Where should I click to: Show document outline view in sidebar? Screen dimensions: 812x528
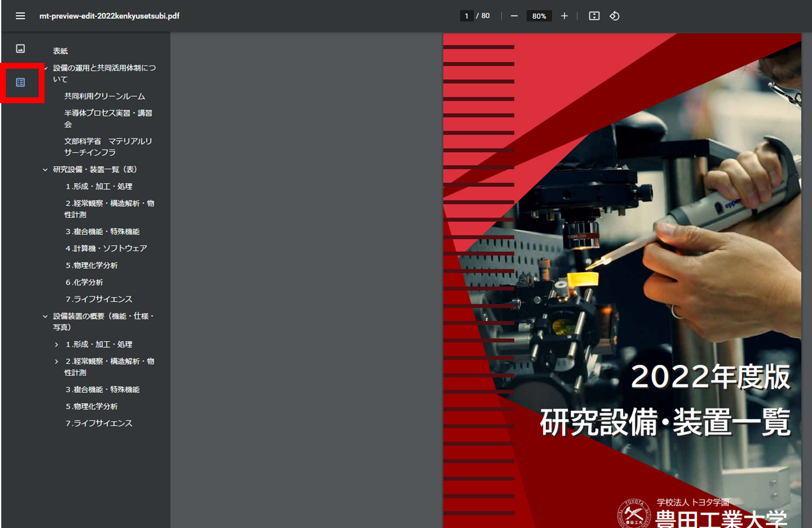(x=20, y=82)
